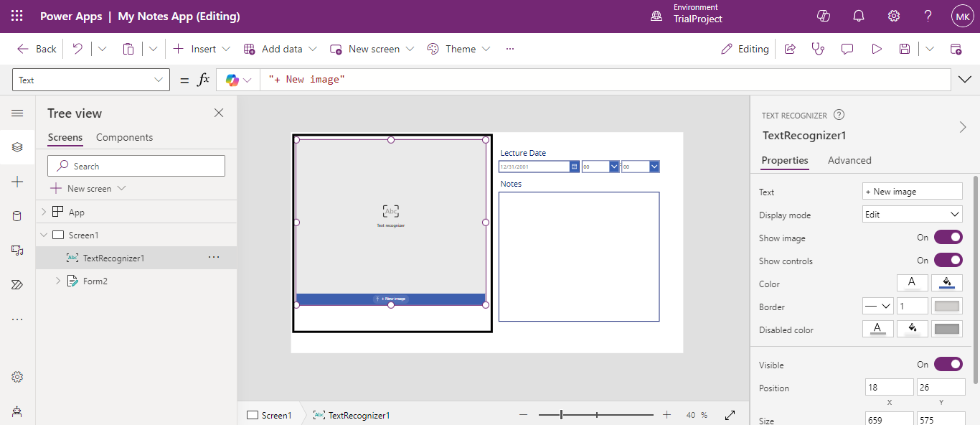
Task: Open the Display mode dropdown
Action: coord(912,215)
